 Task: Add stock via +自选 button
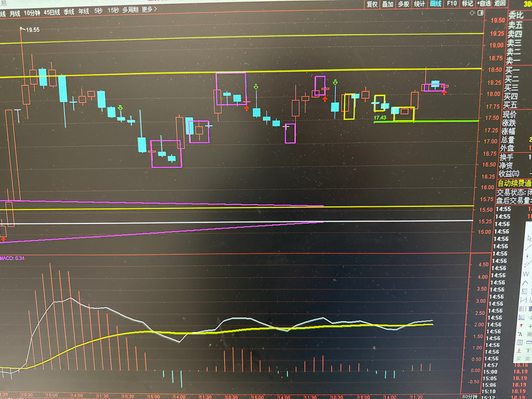coord(484,4)
